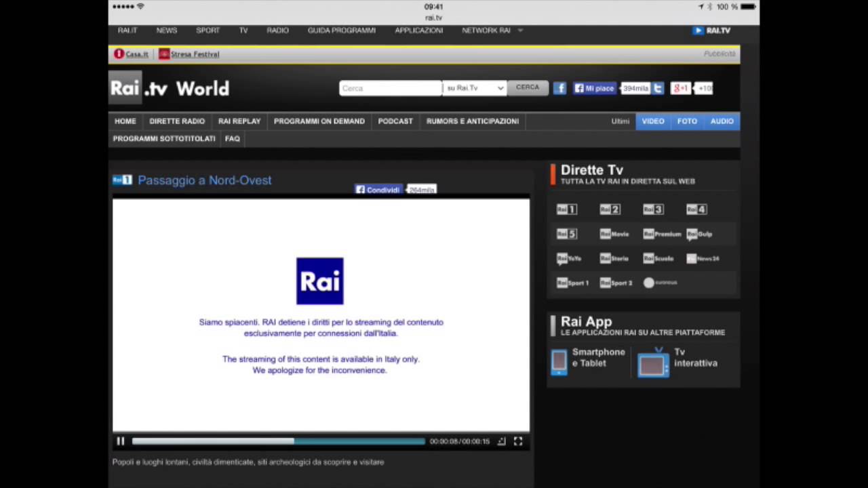Image resolution: width=868 pixels, height=488 pixels.
Task: Click the Rai logo in video player
Action: [320, 281]
